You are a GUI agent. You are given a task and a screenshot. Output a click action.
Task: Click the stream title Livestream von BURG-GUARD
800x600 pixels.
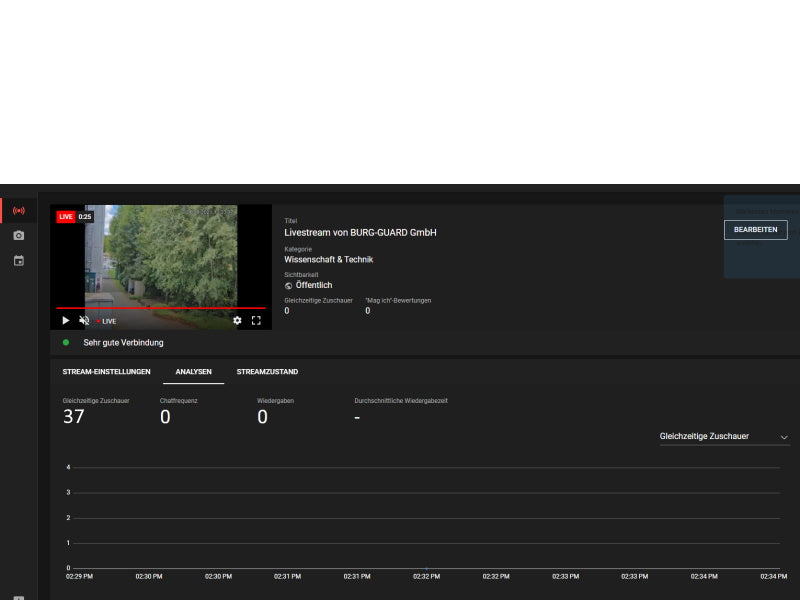tap(360, 233)
